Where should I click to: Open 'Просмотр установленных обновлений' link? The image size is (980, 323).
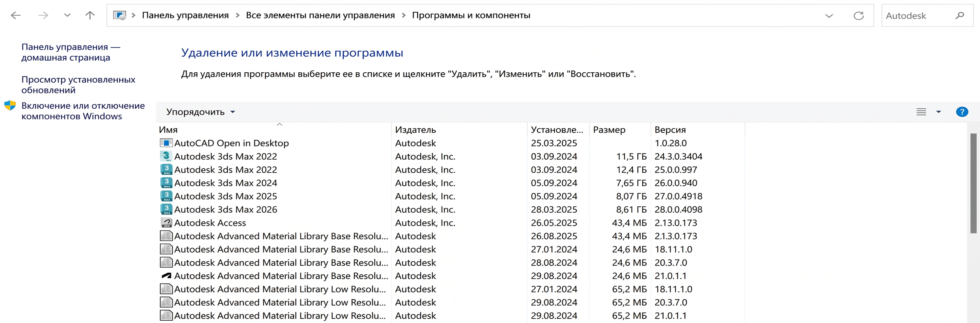tap(78, 85)
